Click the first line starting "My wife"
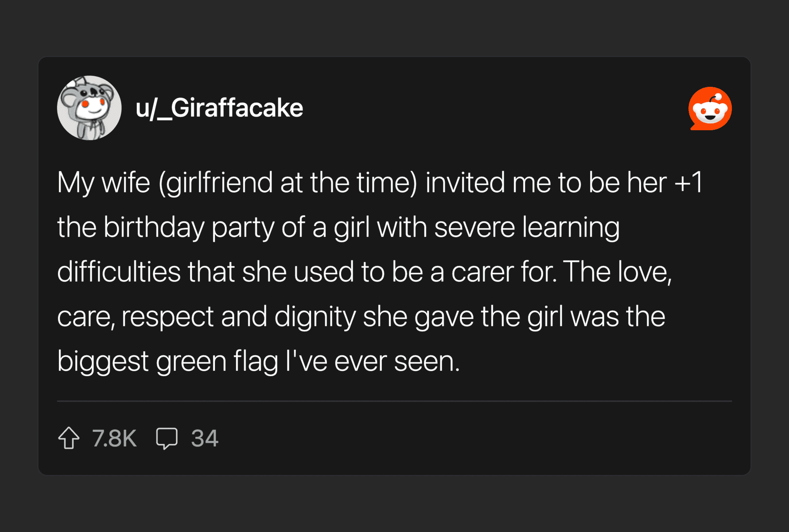This screenshot has height=532, width=789. pos(380,183)
